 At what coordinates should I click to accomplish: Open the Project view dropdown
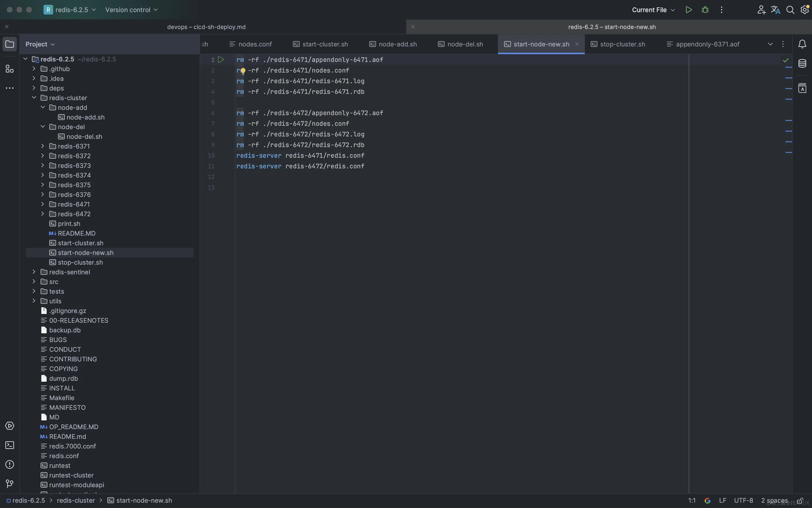[40, 44]
